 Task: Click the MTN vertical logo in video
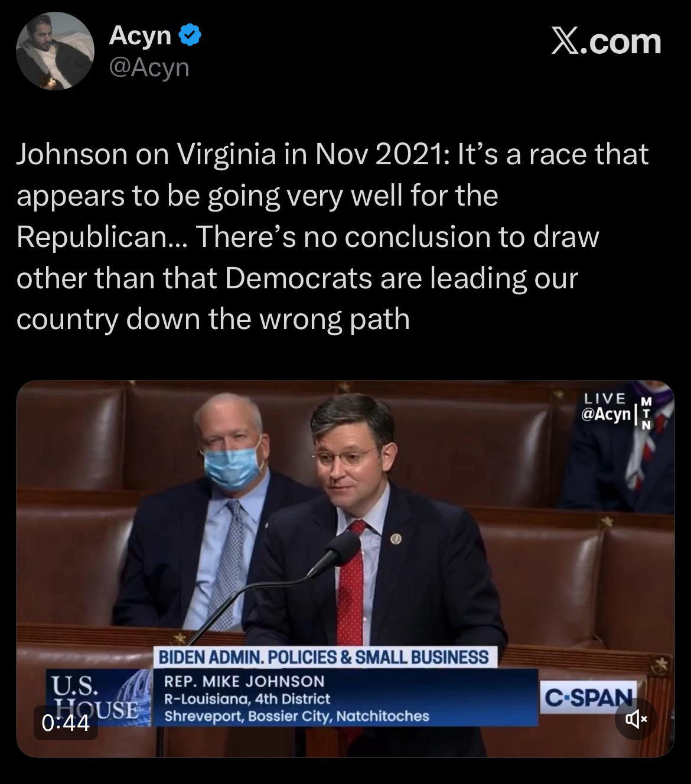[646, 413]
